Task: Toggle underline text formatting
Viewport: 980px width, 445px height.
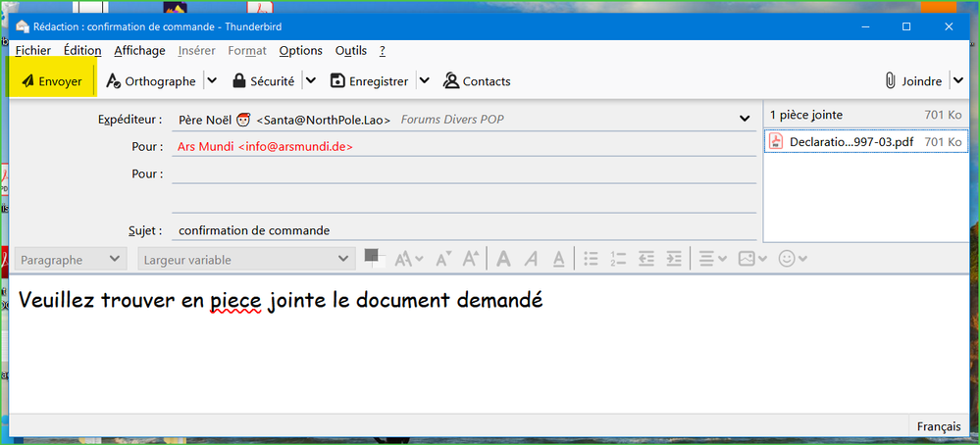Action: (x=558, y=260)
